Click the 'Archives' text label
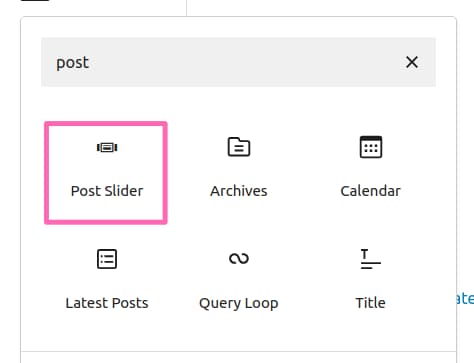474x363 pixels. (x=239, y=191)
